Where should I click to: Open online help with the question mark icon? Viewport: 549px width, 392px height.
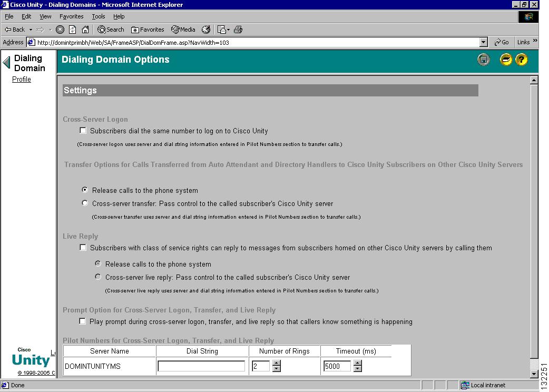522,60
